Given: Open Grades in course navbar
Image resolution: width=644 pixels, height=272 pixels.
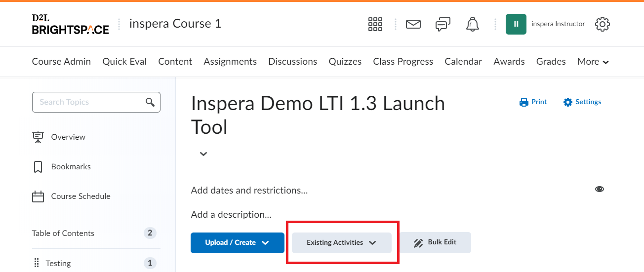Looking at the screenshot, I should (551, 62).
